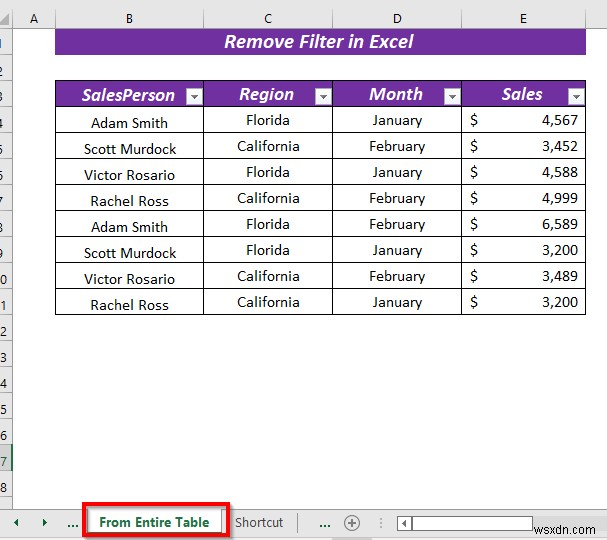Select February cell in the 4,999 row
Screen dimensions: 607x540
tap(397, 198)
